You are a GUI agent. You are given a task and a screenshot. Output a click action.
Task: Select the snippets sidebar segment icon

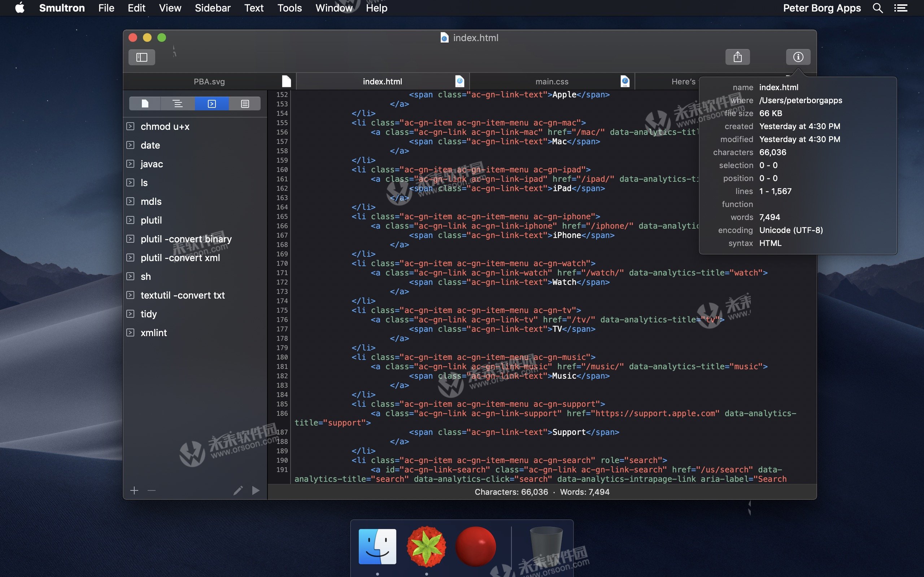tap(245, 104)
